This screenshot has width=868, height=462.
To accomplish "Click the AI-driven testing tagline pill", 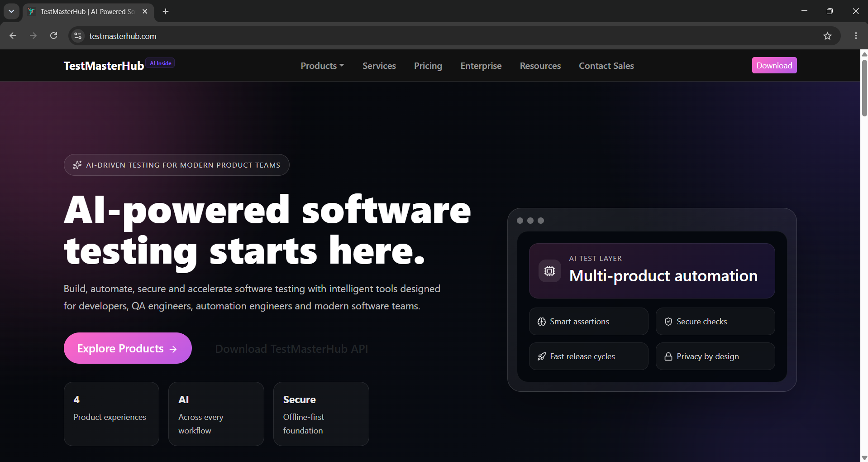I will [176, 165].
